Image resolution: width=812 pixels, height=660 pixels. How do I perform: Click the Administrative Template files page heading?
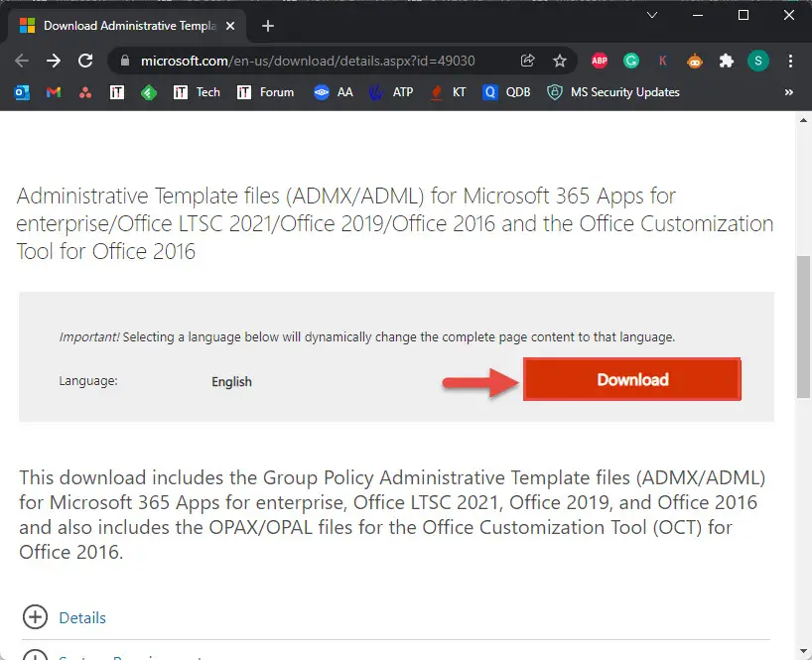[x=395, y=223]
